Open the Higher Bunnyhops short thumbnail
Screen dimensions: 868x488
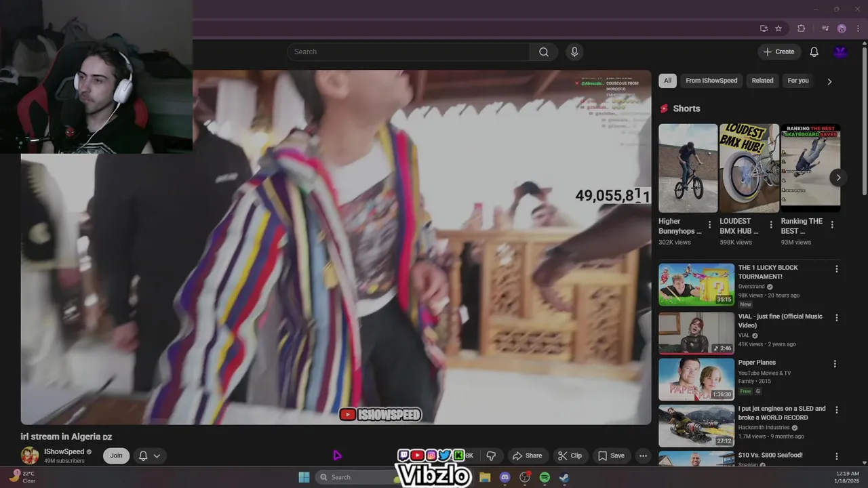tap(688, 168)
